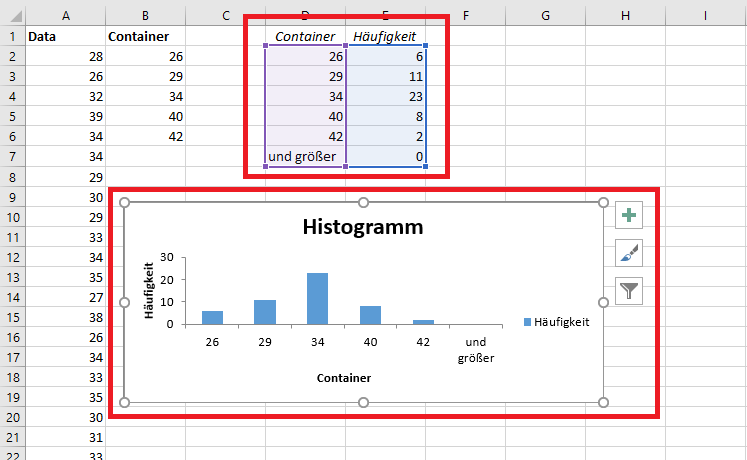
Task: Click the bottom-right chart resize handle
Action: coord(603,402)
